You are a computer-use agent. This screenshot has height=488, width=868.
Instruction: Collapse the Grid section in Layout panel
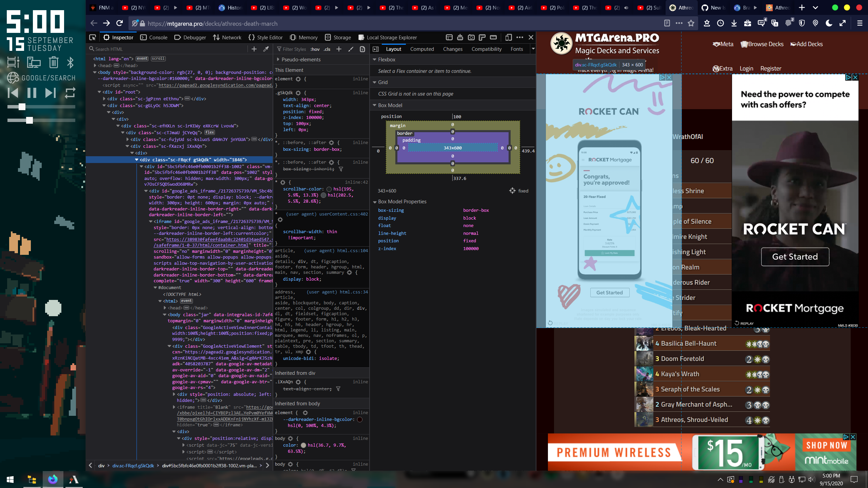click(374, 82)
